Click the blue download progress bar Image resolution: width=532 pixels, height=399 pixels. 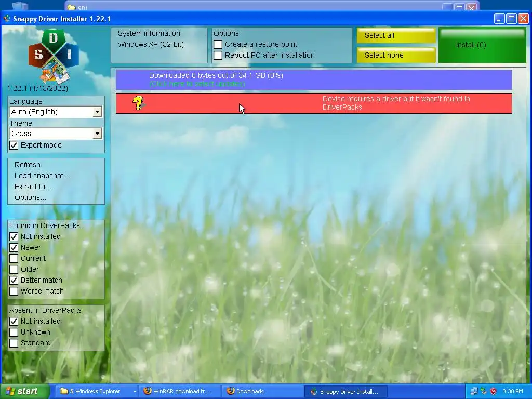pyautogui.click(x=314, y=80)
